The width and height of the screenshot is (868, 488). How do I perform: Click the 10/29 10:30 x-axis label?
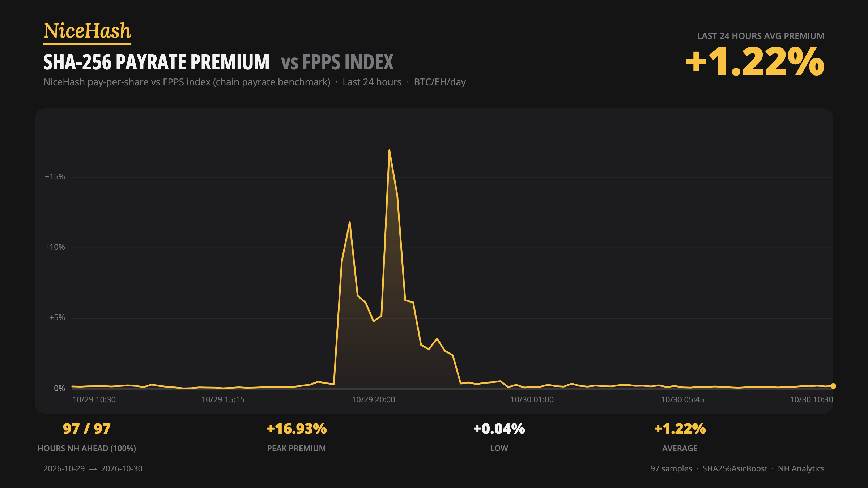pos(94,400)
